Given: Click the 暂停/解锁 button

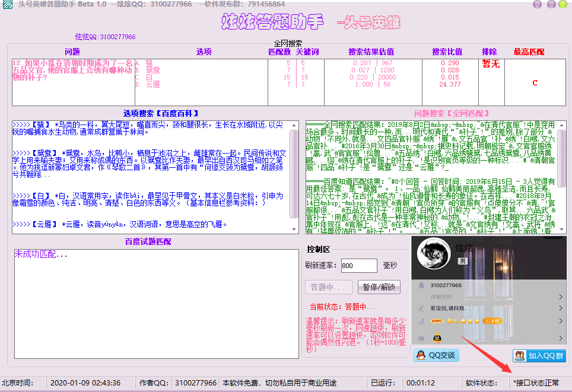Looking at the screenshot, I should (x=379, y=287).
